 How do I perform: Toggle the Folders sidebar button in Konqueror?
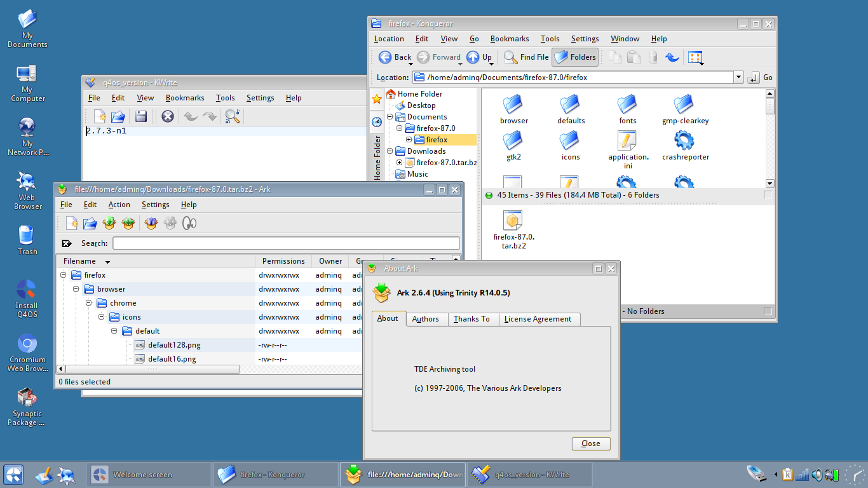[x=575, y=57]
